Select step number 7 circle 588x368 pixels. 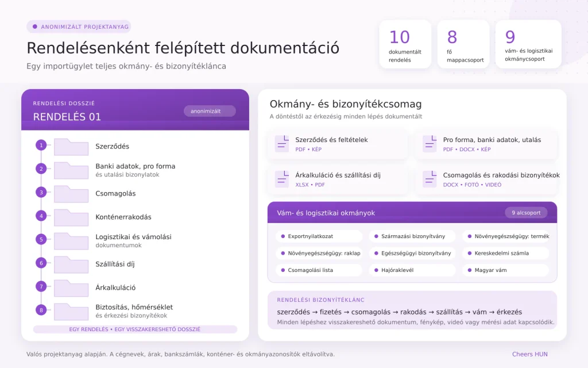(41, 286)
